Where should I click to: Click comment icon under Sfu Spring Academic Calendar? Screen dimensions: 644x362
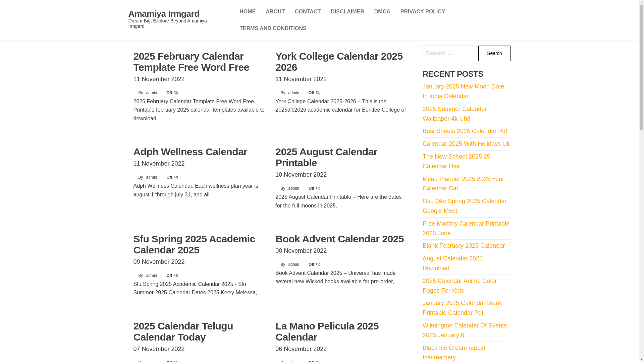[176, 276]
